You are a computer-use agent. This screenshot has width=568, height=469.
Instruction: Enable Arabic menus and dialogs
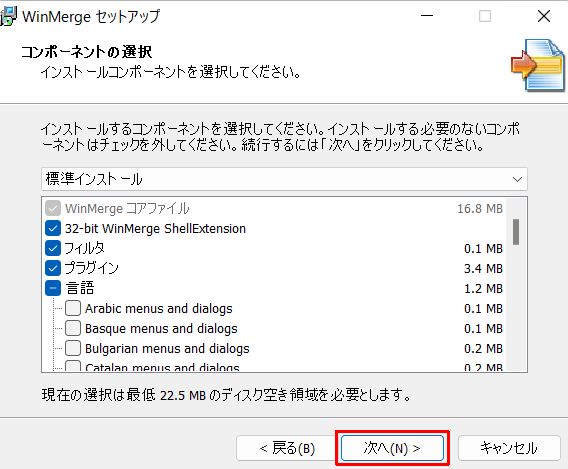click(73, 308)
